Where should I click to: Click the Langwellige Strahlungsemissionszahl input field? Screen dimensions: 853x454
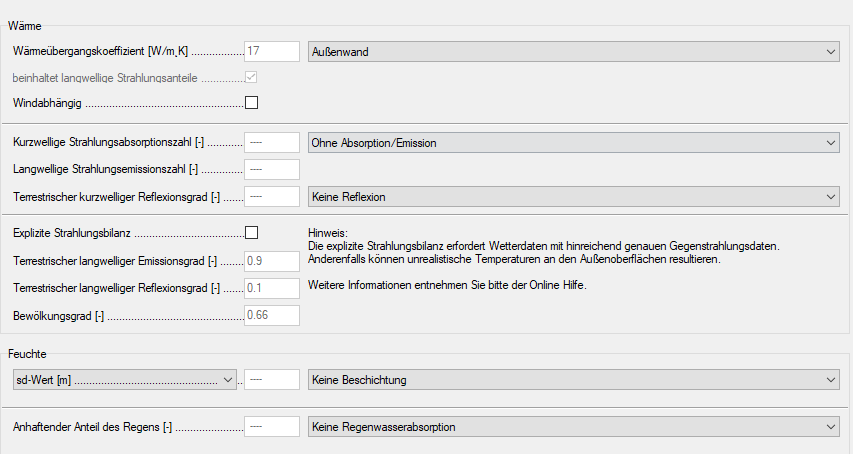pos(272,170)
